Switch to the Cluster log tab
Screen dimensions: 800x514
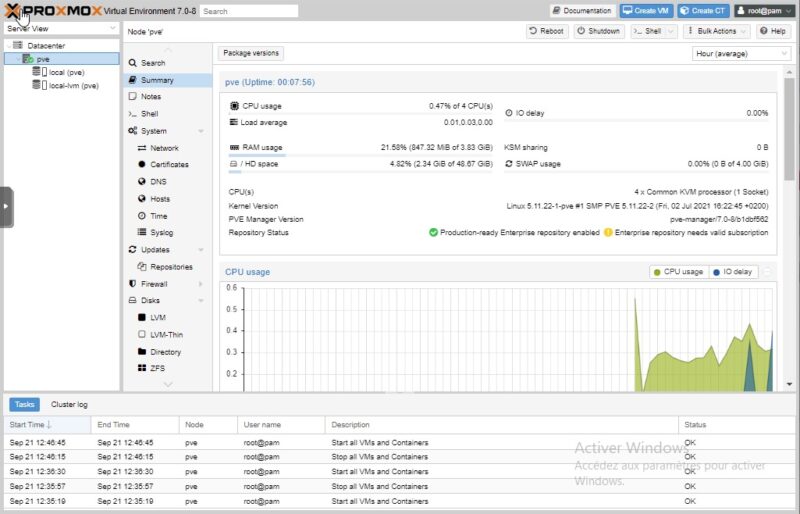pyautogui.click(x=69, y=405)
